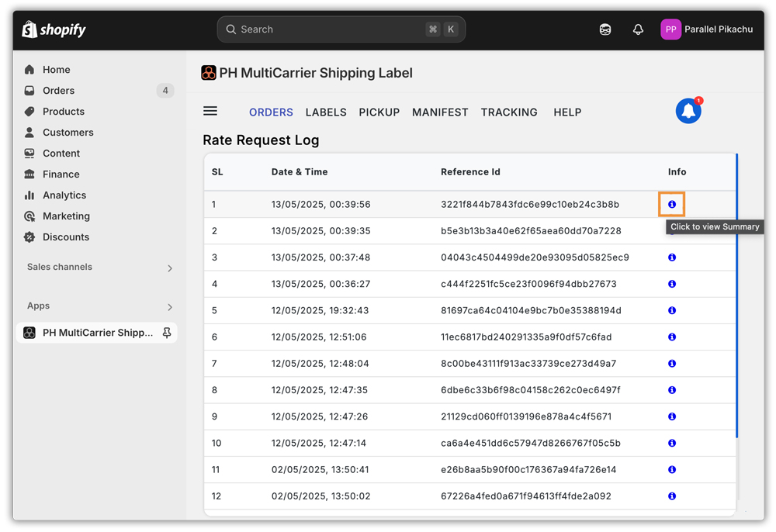The height and width of the screenshot is (532, 776).
Task: Click the Shopify logo
Action: (x=54, y=29)
